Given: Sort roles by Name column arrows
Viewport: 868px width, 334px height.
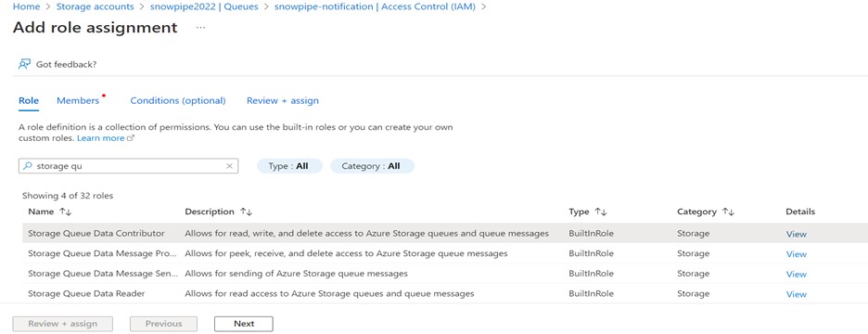Looking at the screenshot, I should [65, 212].
